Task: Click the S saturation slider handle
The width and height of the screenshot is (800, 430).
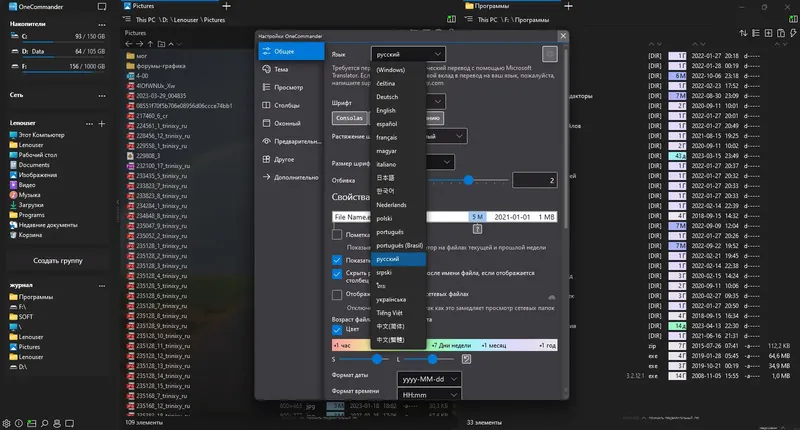Action: point(377,359)
